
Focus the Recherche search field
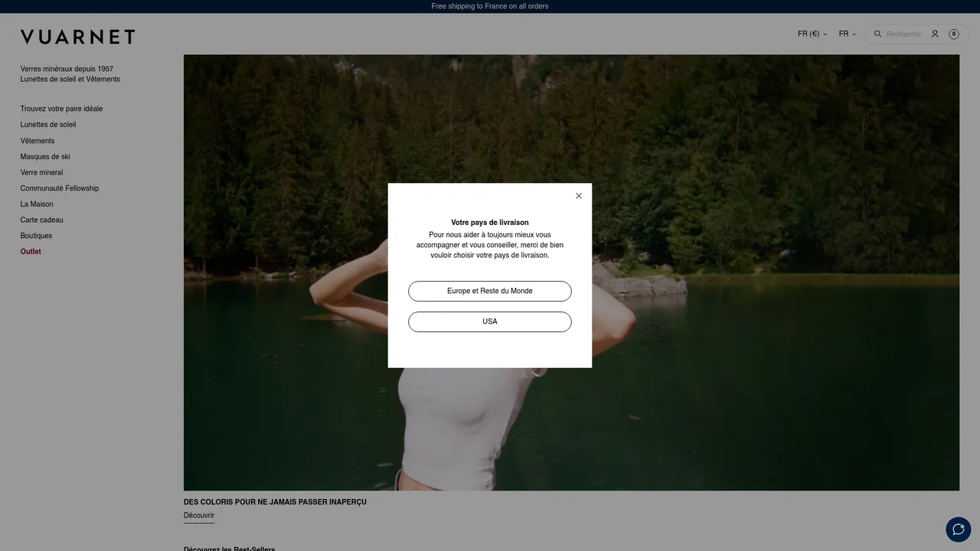tap(906, 34)
